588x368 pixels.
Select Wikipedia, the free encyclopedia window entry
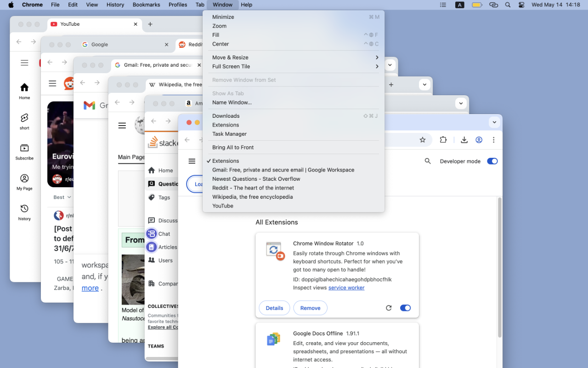[x=293, y=197]
